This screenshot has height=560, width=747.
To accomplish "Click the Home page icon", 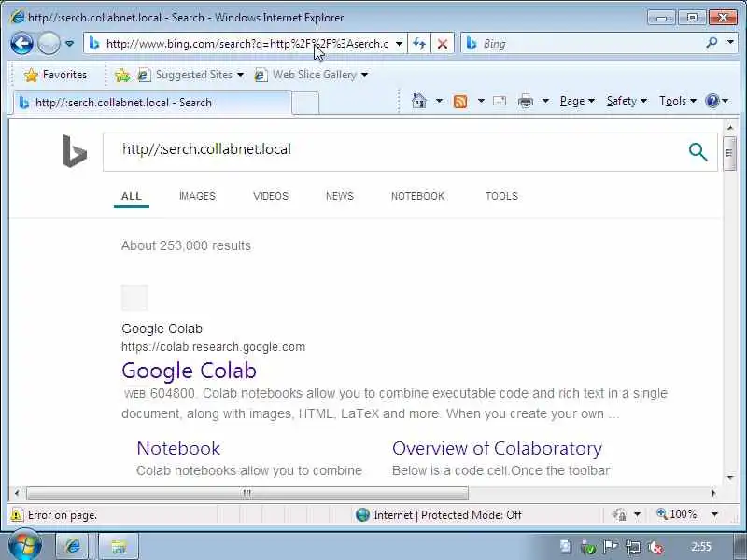I will click(418, 101).
